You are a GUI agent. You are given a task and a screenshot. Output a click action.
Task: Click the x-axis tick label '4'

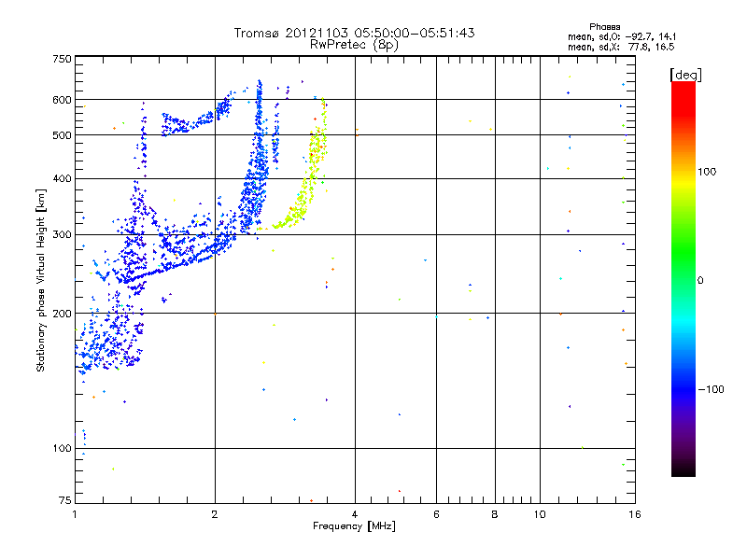tap(355, 514)
